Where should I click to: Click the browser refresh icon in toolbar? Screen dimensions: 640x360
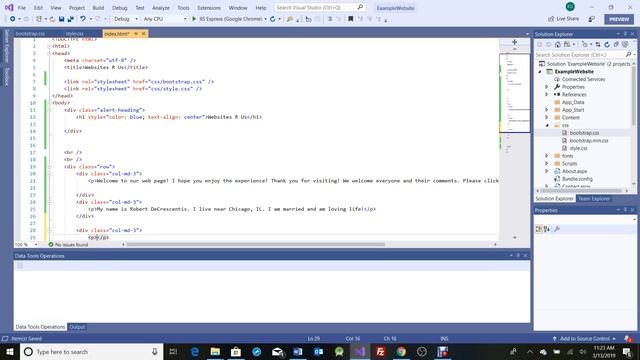click(x=272, y=19)
